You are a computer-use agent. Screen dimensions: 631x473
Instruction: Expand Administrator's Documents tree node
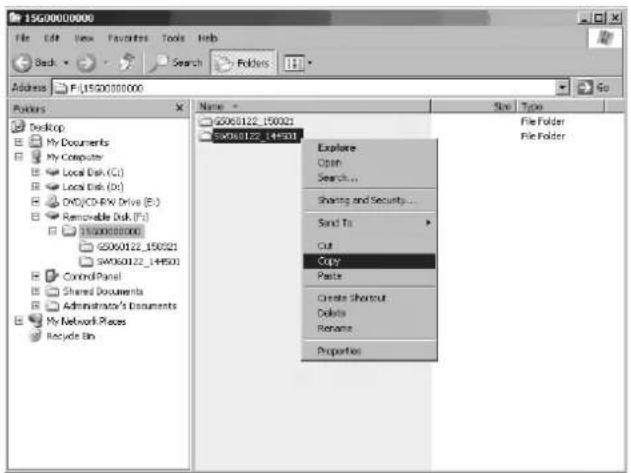(36, 306)
